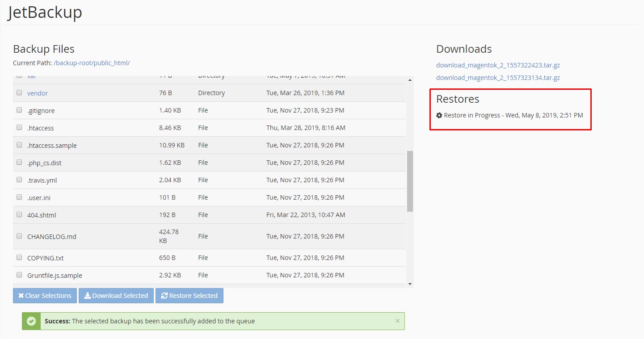Screen dimensions: 644x339
Task: Enable the .travis.yml checkbox
Action: pyautogui.click(x=19, y=180)
